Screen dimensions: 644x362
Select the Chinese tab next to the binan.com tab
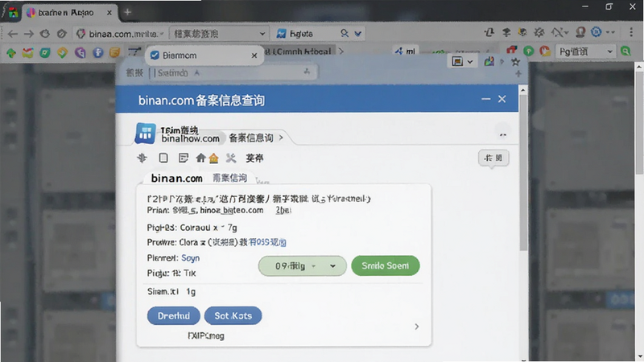[x=230, y=178]
